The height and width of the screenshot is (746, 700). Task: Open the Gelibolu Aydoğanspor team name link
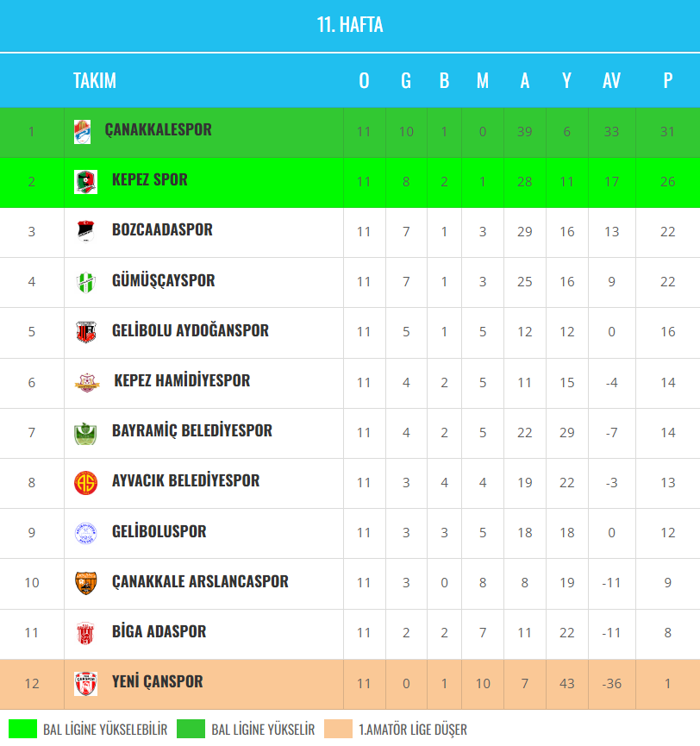pos(191,330)
